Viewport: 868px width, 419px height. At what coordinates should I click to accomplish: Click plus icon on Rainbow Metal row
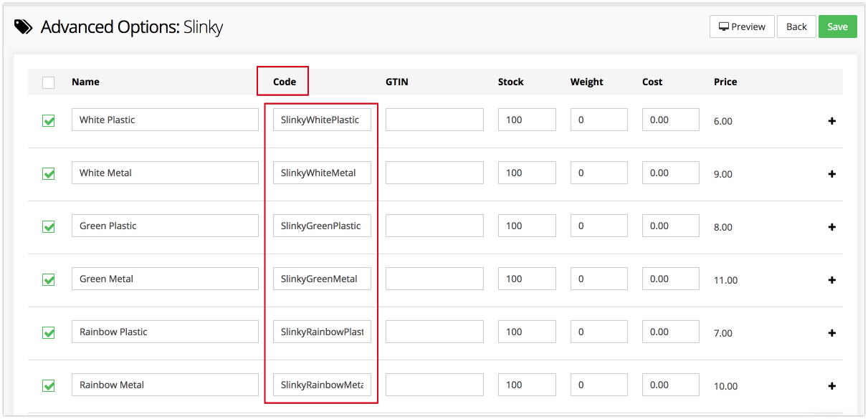(832, 386)
